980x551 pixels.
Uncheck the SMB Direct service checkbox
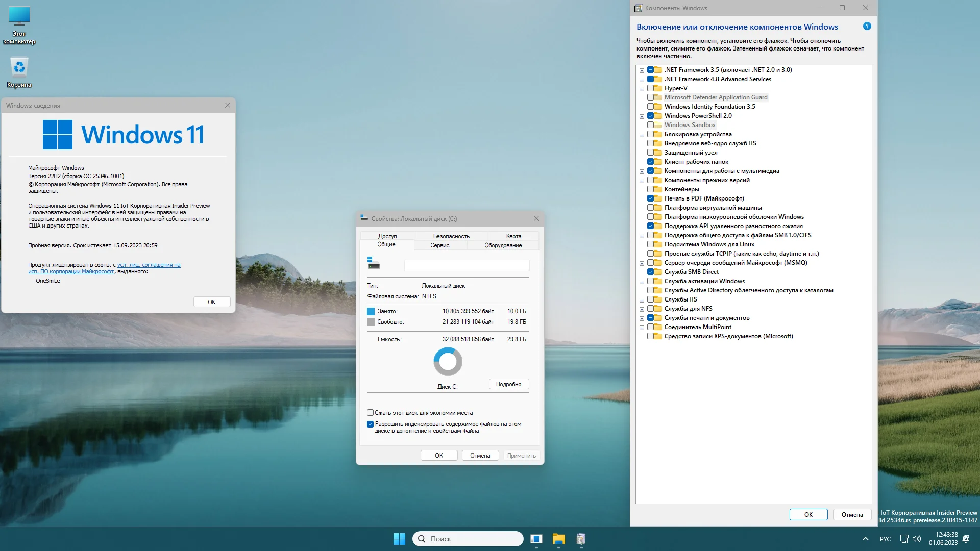point(651,272)
